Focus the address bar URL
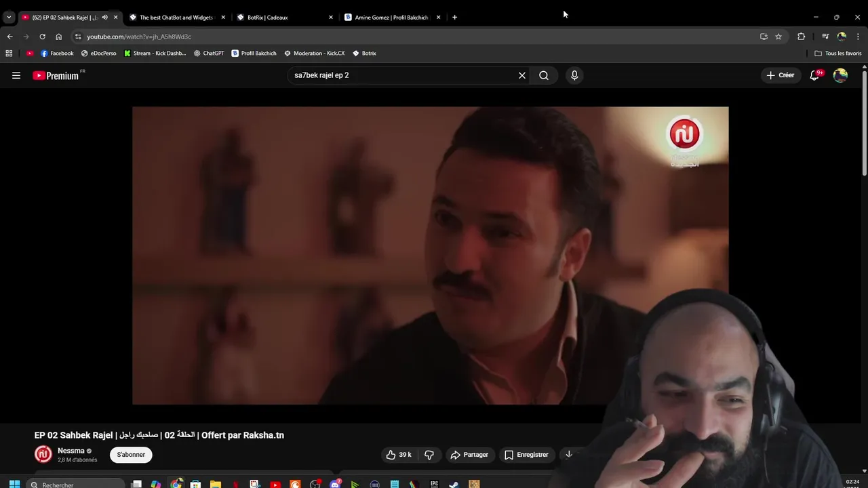 click(138, 37)
